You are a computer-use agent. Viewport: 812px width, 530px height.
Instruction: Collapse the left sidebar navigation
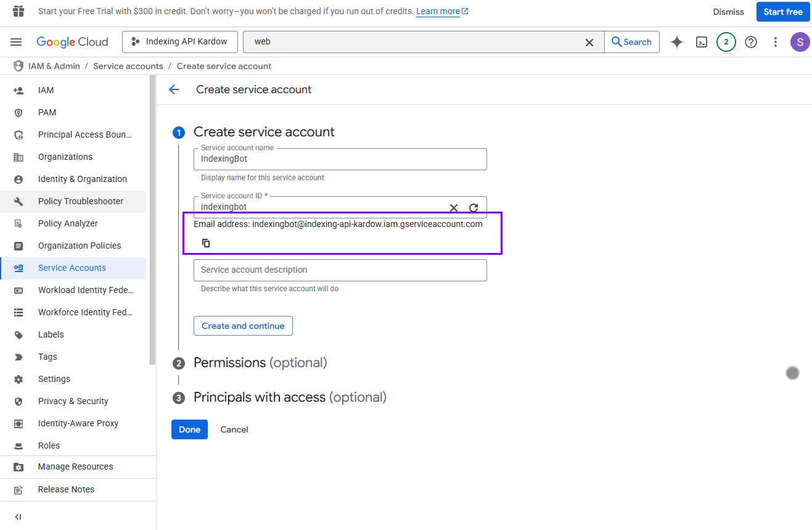18,517
